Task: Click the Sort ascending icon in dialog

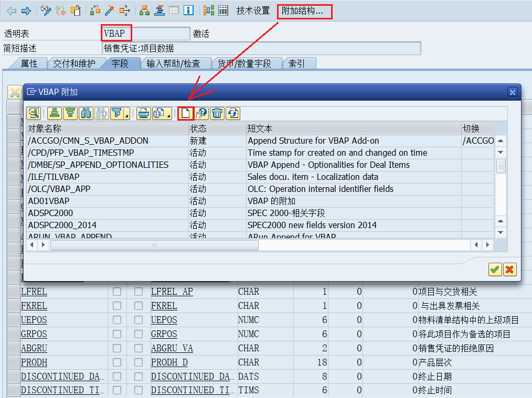Action: [x=54, y=113]
